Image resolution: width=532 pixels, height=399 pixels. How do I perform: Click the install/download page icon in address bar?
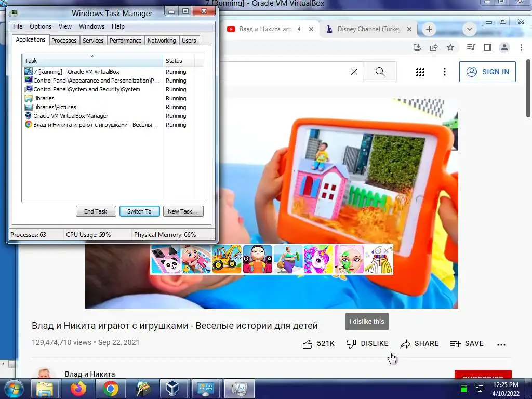pos(417,47)
